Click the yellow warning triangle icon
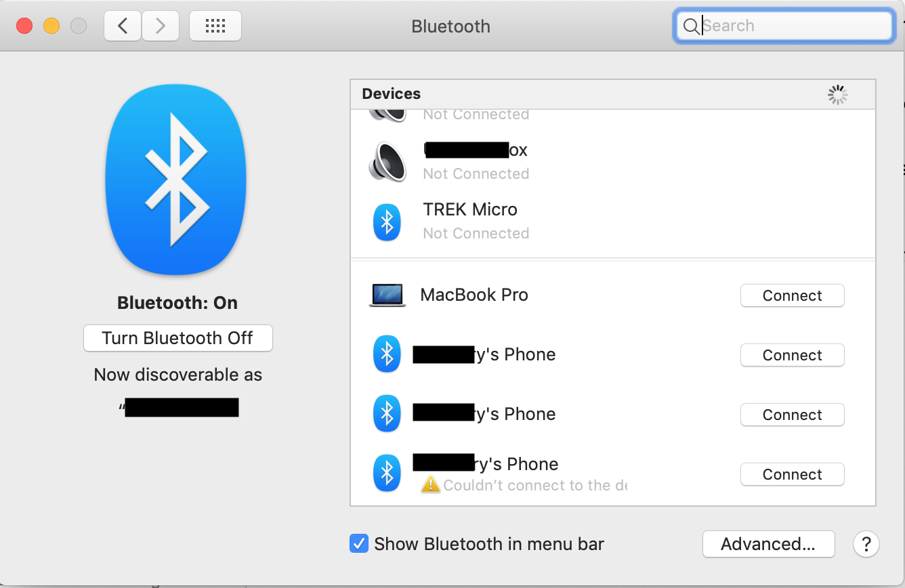Image resolution: width=905 pixels, height=588 pixels. (430, 484)
